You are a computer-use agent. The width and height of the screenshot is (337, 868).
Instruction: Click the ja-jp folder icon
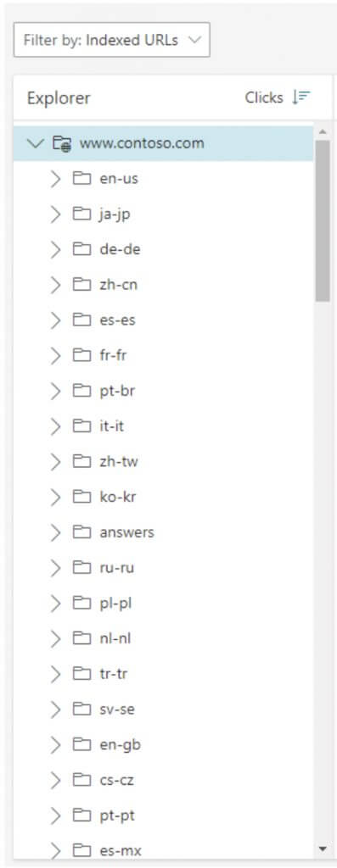81,214
